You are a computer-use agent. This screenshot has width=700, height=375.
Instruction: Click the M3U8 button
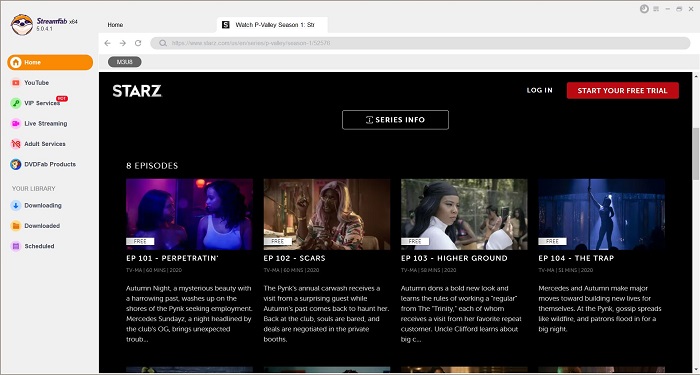(125, 62)
